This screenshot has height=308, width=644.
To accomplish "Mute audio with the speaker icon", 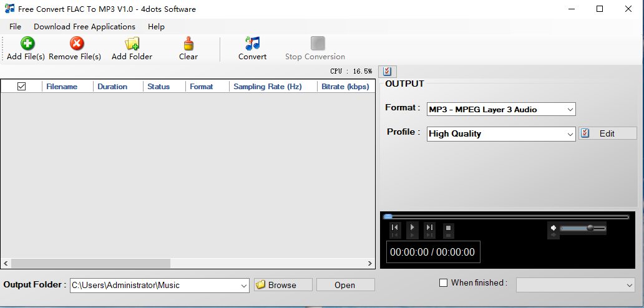I will (554, 228).
